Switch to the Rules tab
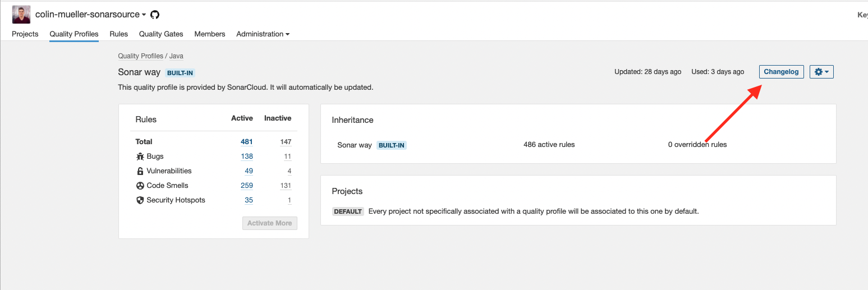 click(119, 34)
